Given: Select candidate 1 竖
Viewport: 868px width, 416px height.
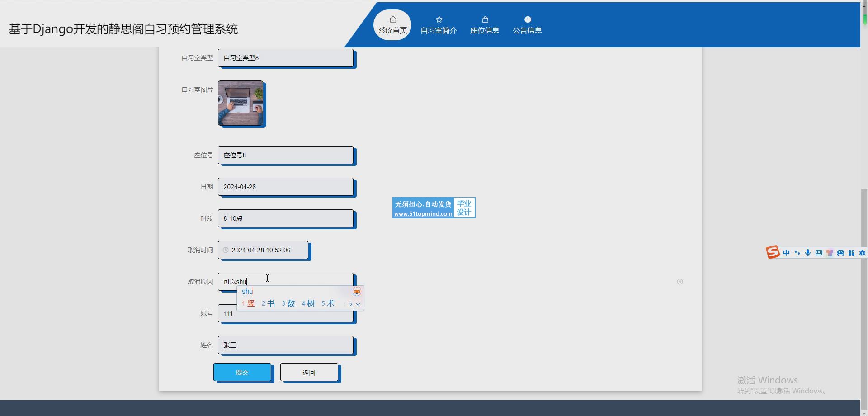Looking at the screenshot, I should coord(249,303).
